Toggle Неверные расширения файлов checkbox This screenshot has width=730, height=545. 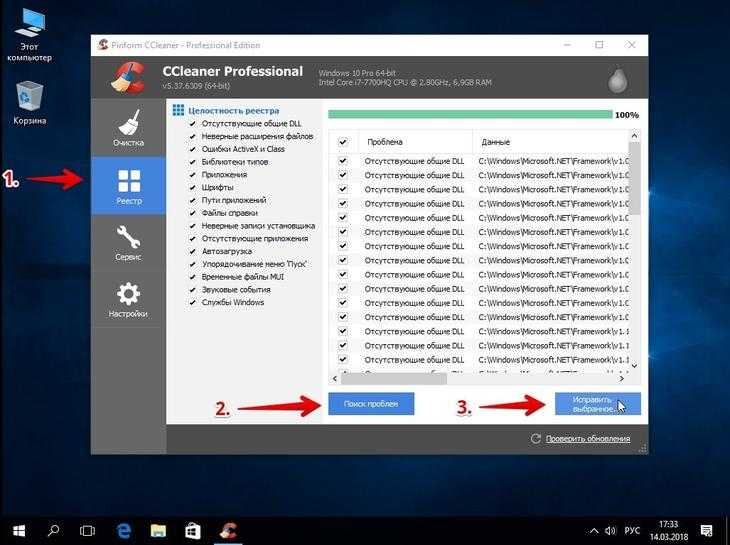click(x=192, y=136)
